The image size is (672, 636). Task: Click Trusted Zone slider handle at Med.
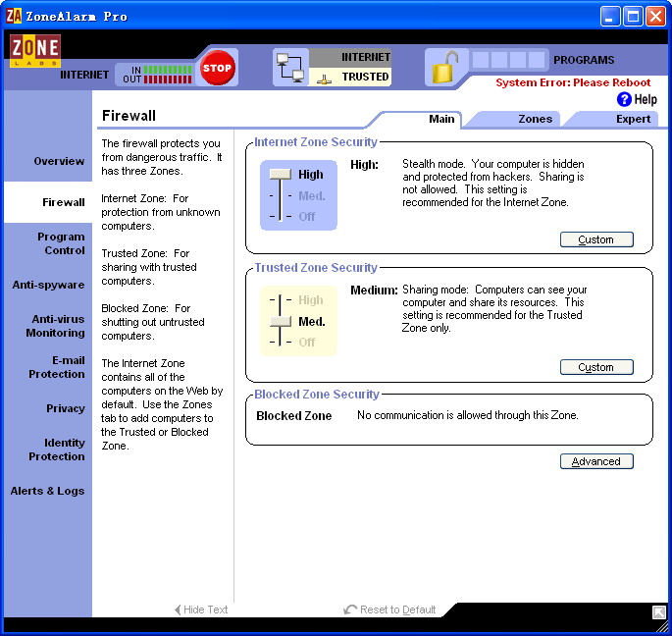[281, 321]
